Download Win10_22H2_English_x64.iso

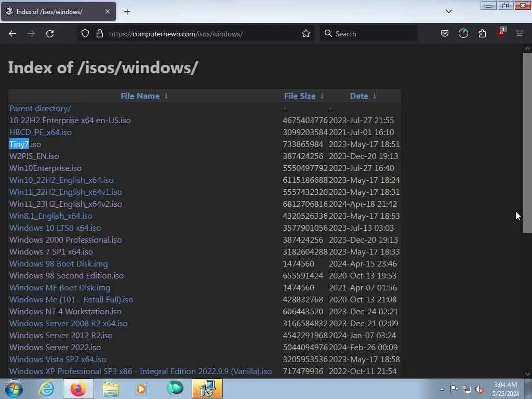tap(61, 180)
